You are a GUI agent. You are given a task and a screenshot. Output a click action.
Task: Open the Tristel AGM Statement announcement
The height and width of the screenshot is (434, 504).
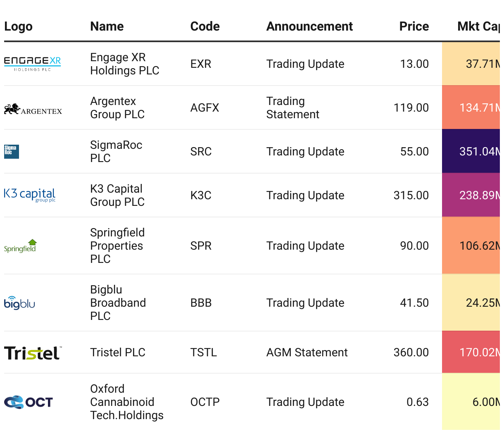(307, 353)
